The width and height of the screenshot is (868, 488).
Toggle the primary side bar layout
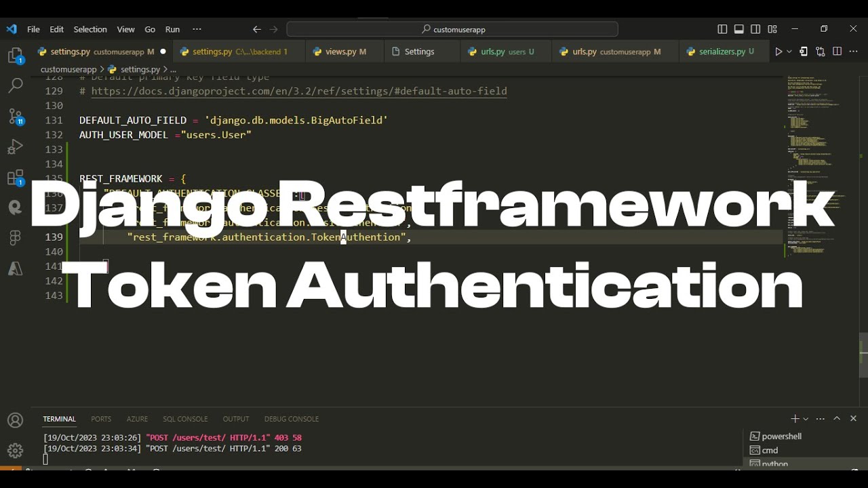(722, 29)
